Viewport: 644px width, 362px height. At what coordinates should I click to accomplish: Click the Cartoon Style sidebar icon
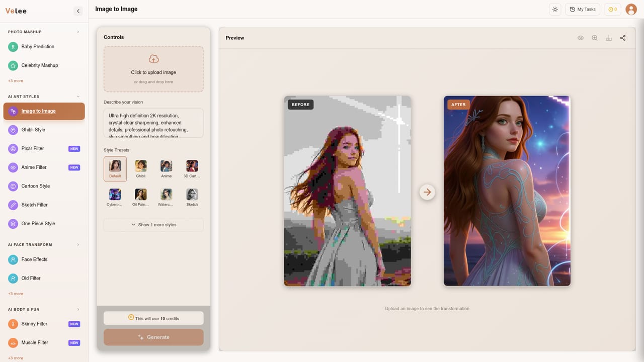(x=13, y=186)
